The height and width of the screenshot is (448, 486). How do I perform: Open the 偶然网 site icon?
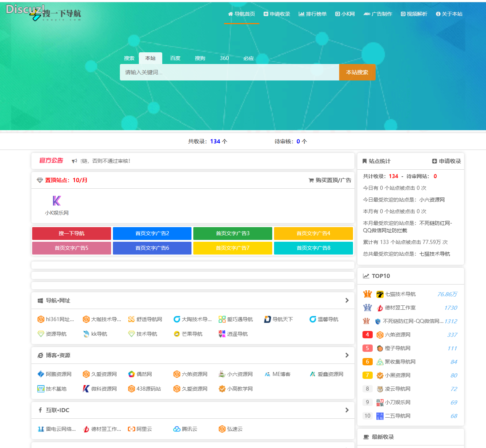coord(132,374)
